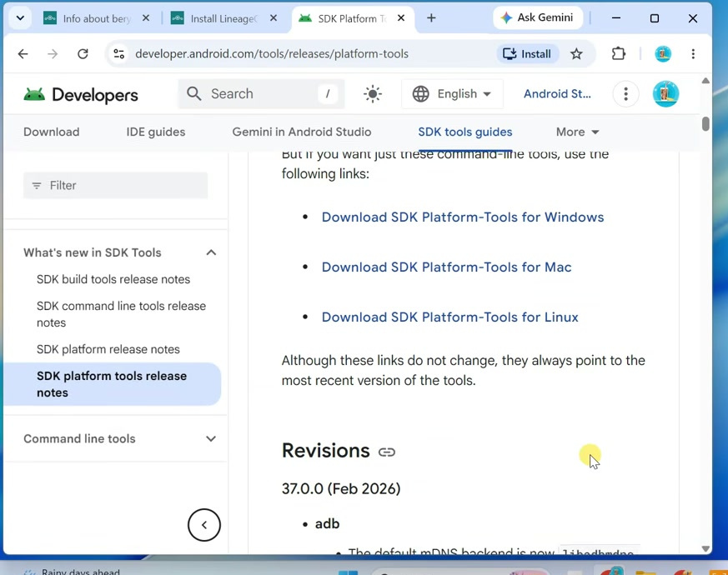Open the Chrome profile avatar
The width and height of the screenshot is (728, 575).
click(663, 54)
